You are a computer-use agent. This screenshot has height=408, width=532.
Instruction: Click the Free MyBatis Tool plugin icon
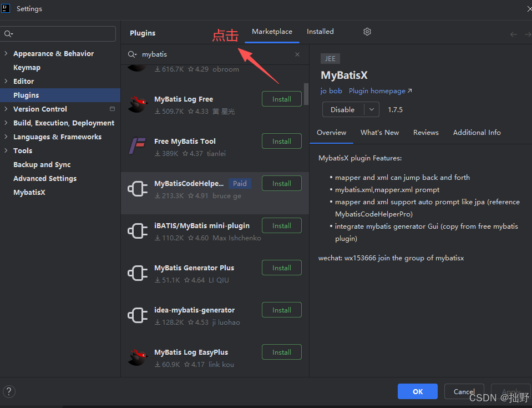pyautogui.click(x=138, y=146)
